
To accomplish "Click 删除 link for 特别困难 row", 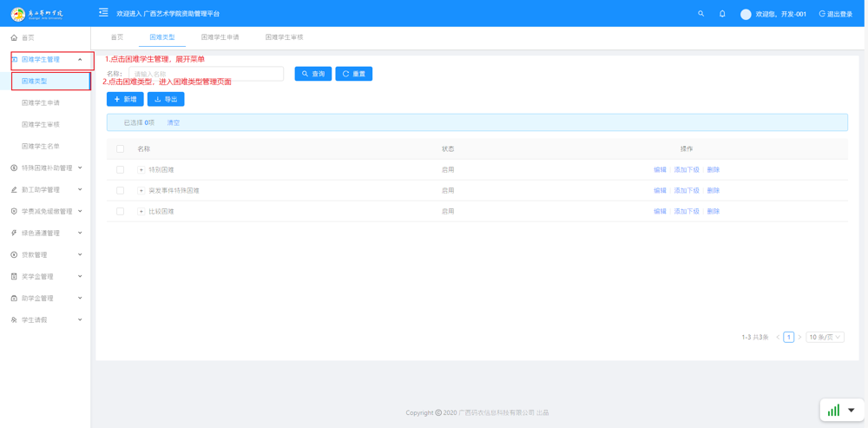I will pyautogui.click(x=713, y=170).
